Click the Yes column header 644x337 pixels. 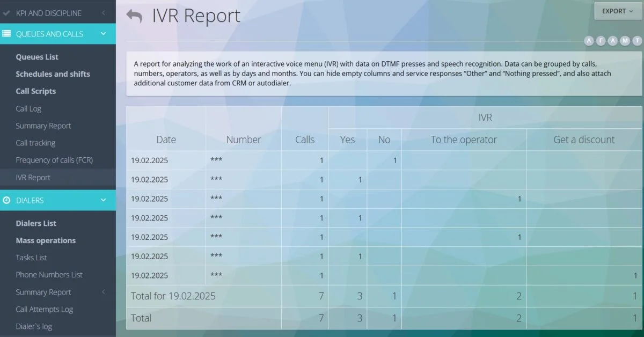[x=348, y=140]
